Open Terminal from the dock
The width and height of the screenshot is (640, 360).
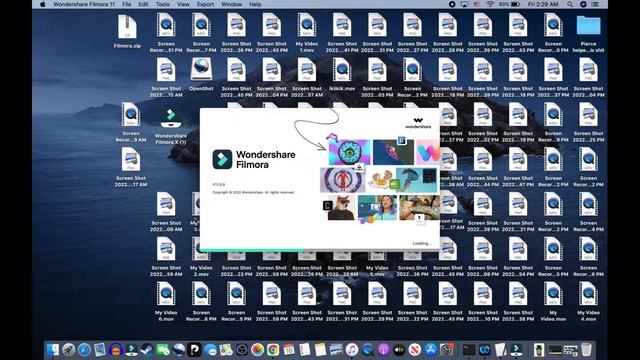tap(469, 350)
